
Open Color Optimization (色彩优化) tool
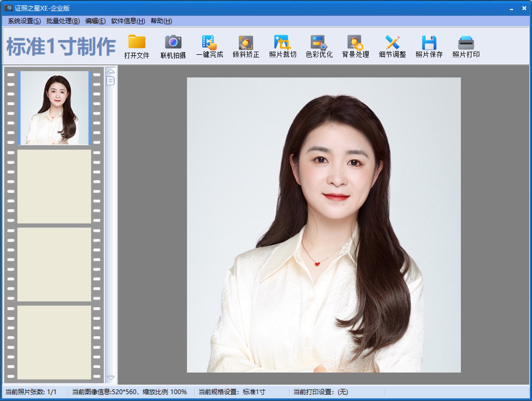click(319, 42)
